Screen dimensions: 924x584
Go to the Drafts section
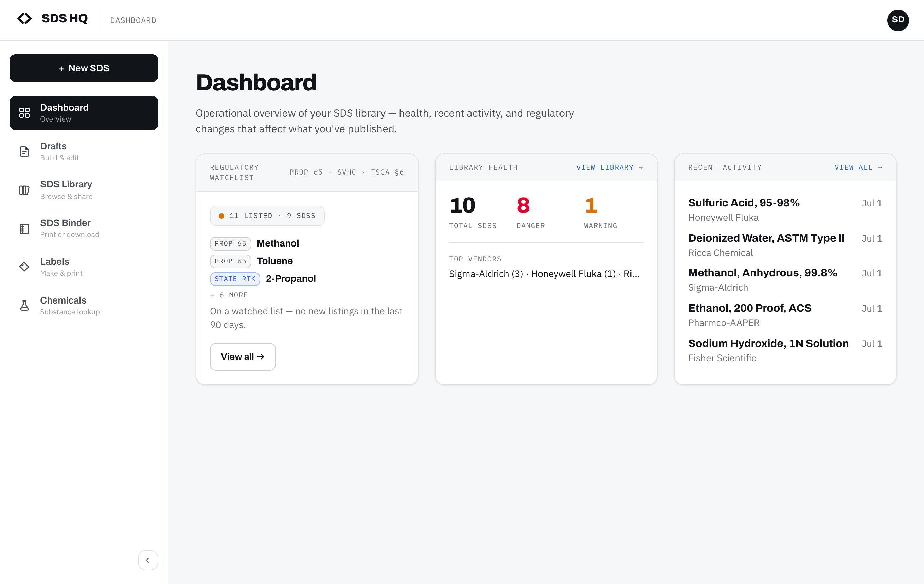pyautogui.click(x=84, y=151)
